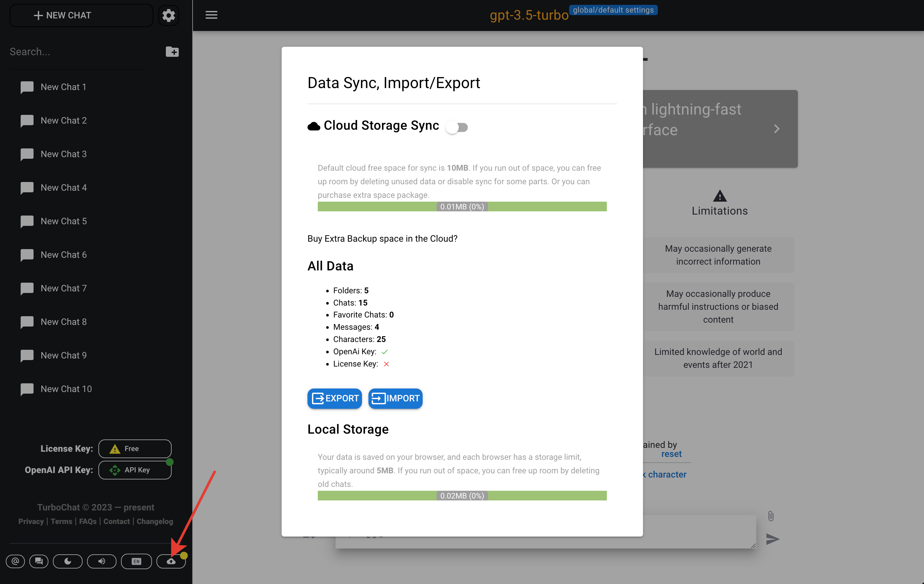Click the hamburger menu icon
The width and height of the screenshot is (924, 584).
[211, 15]
